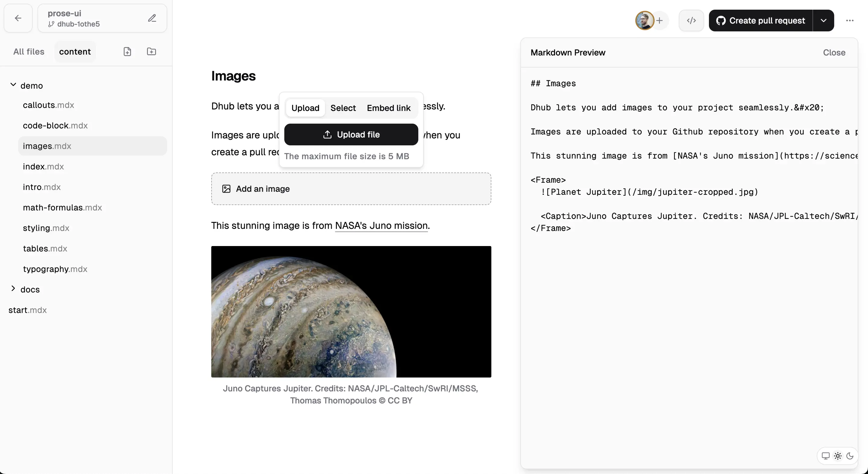Click the add collaborator plus icon
This screenshot has width=868, height=474.
click(660, 20)
